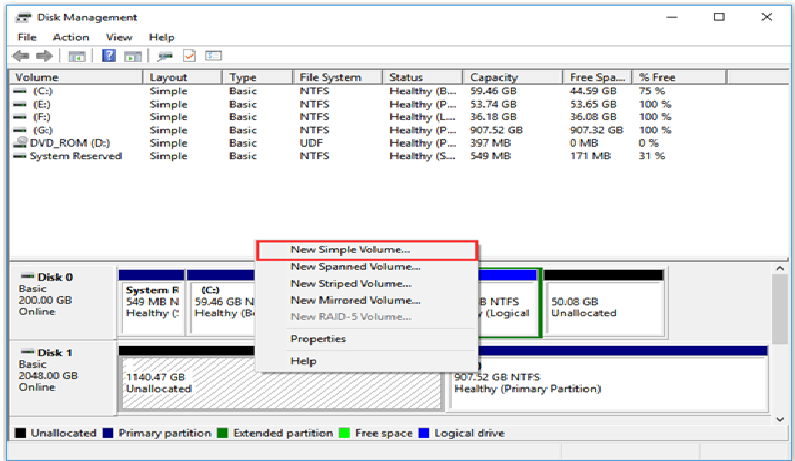Viewport: 795px width, 461px height.
Task: Sort by the File System column header
Action: click(x=338, y=78)
